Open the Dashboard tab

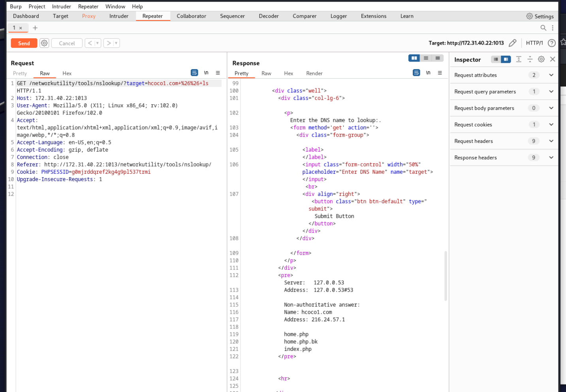coord(26,16)
